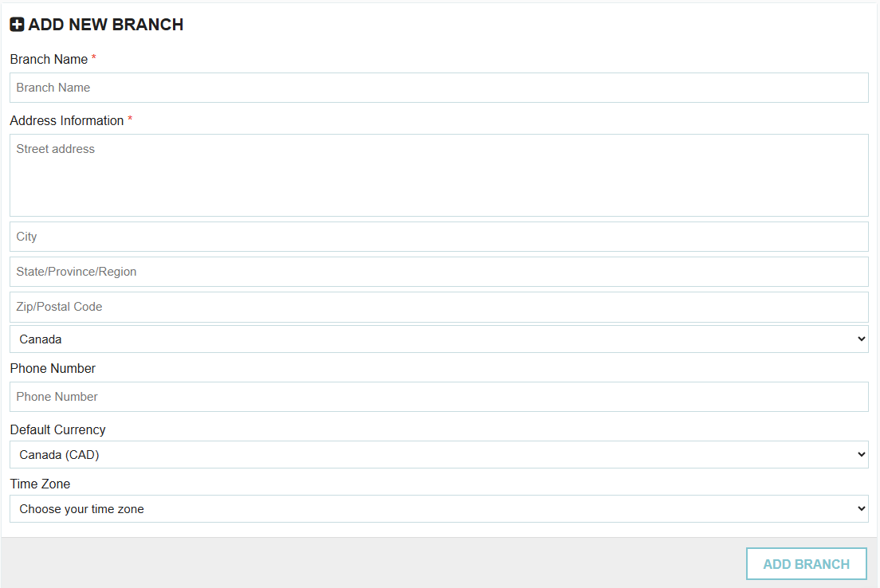Viewport: 880px width, 588px height.
Task: Expand the Canada (CAD) currency dropdown
Action: (439, 454)
